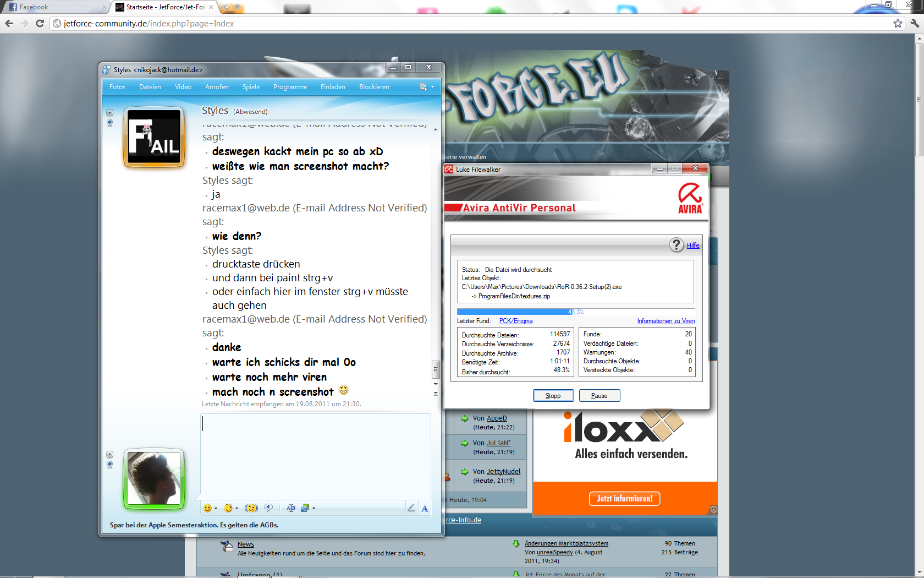Open the winks picker in chat toolbar
The image size is (924, 578).
tap(228, 508)
